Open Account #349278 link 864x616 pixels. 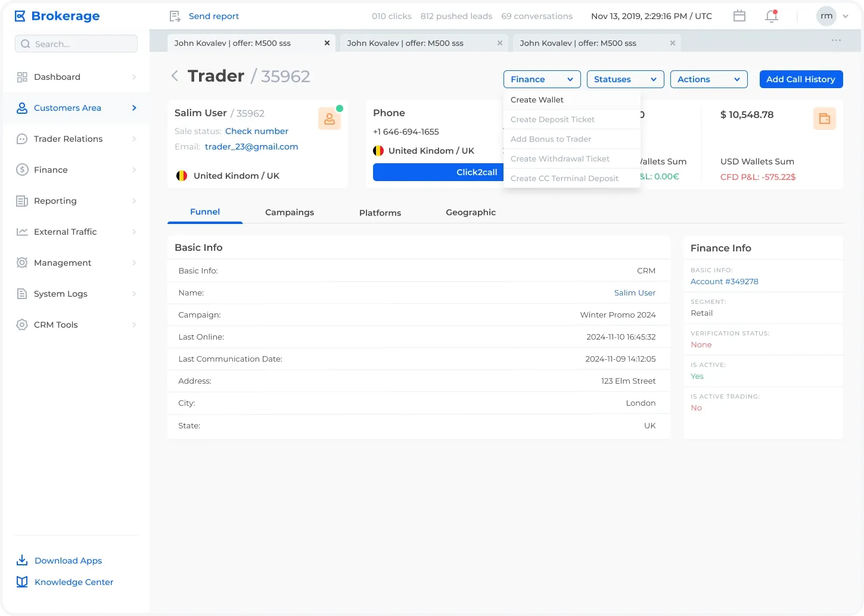pyautogui.click(x=725, y=281)
